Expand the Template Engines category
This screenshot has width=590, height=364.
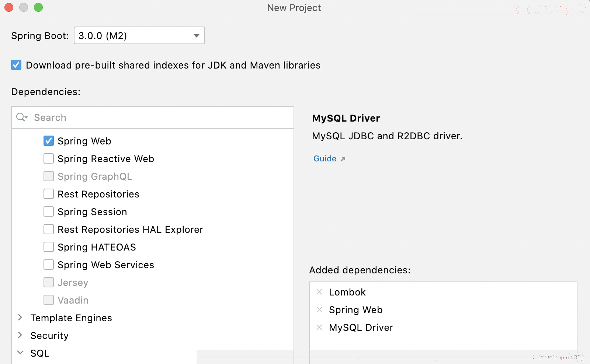point(20,317)
